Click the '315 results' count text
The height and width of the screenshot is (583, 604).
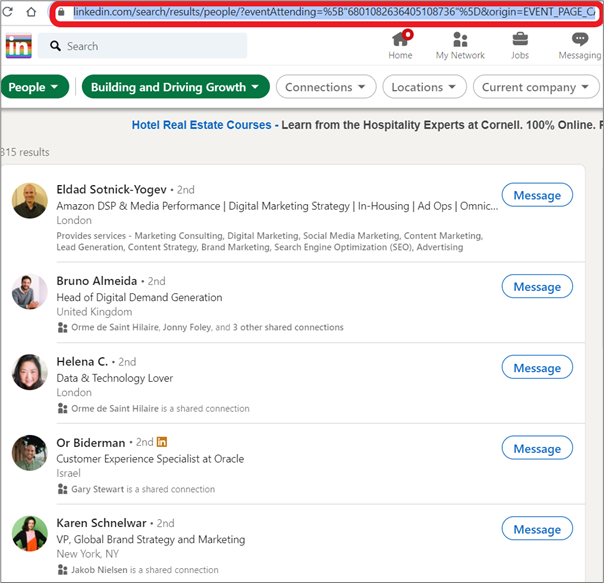25,152
